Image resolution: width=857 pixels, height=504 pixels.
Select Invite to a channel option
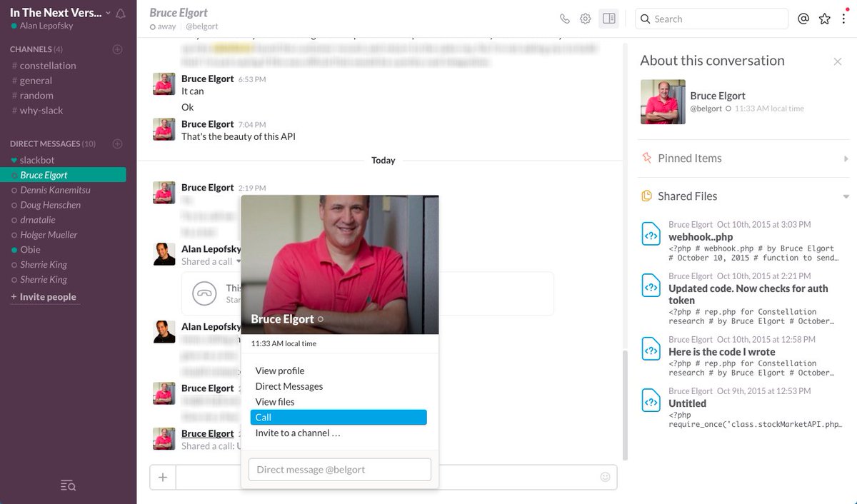pos(298,433)
